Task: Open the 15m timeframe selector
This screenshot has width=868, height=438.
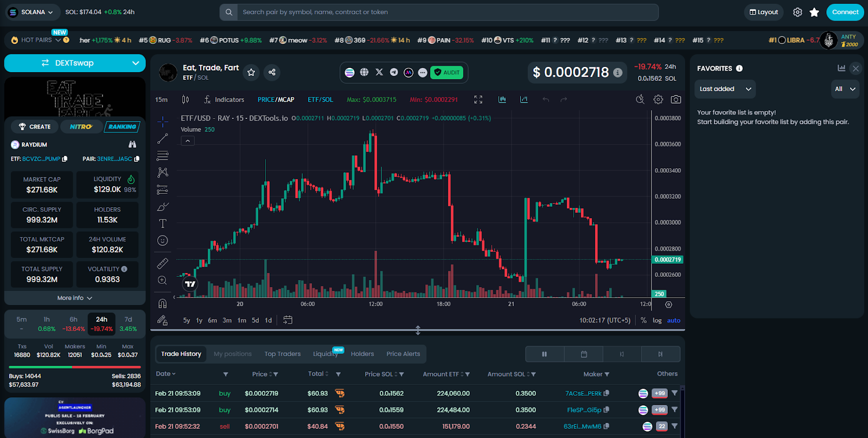Action: pyautogui.click(x=162, y=99)
